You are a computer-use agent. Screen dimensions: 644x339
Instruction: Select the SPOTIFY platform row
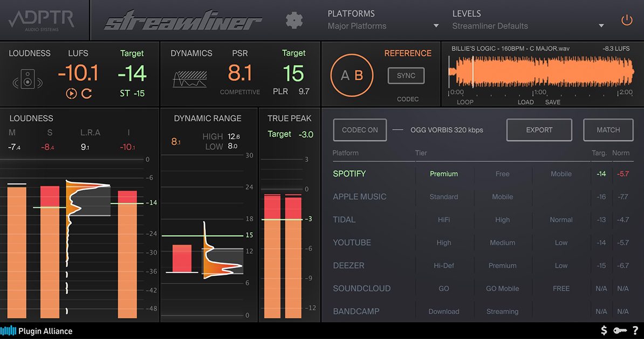click(350, 174)
